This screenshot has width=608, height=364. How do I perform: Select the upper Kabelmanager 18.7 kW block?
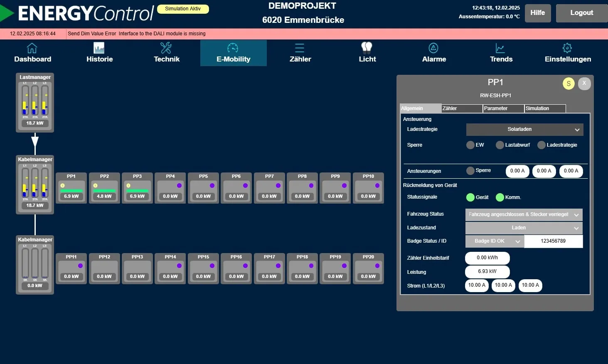[x=35, y=185]
